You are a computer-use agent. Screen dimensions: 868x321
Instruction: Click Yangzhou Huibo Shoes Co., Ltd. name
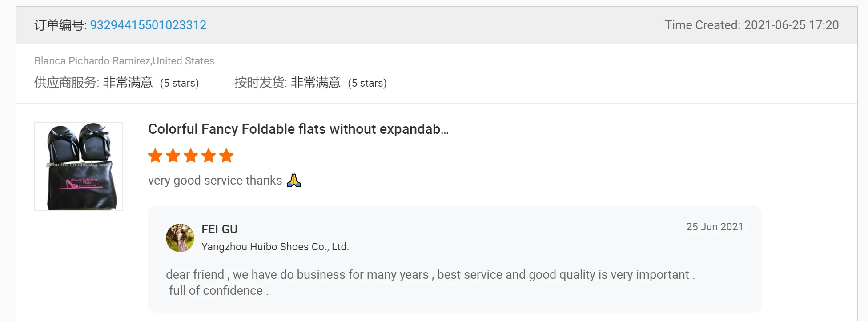coord(275,246)
